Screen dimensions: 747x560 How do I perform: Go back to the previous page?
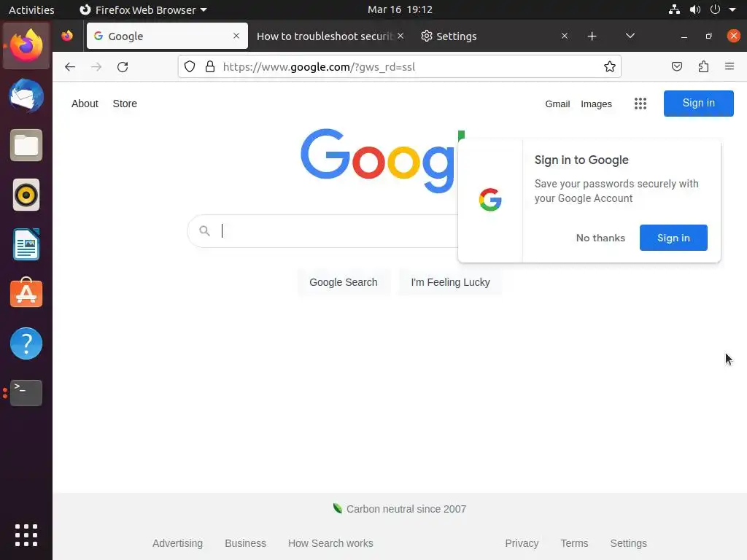click(70, 66)
